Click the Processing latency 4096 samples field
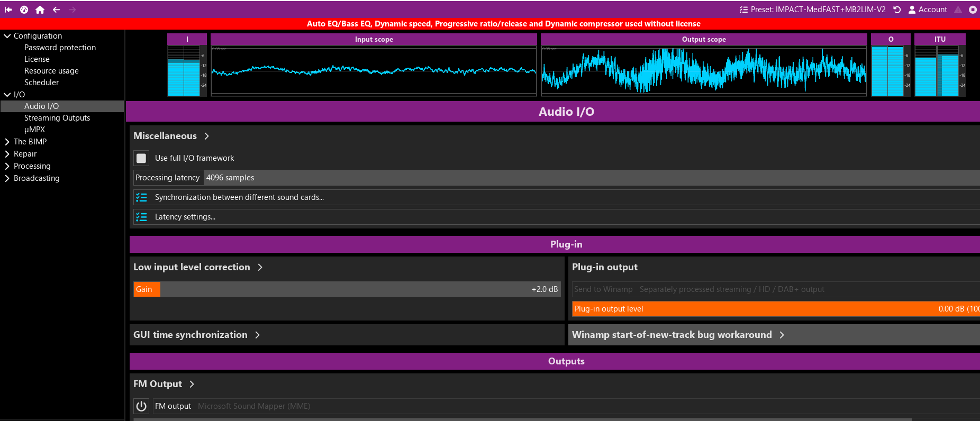The image size is (980, 421). click(x=230, y=178)
